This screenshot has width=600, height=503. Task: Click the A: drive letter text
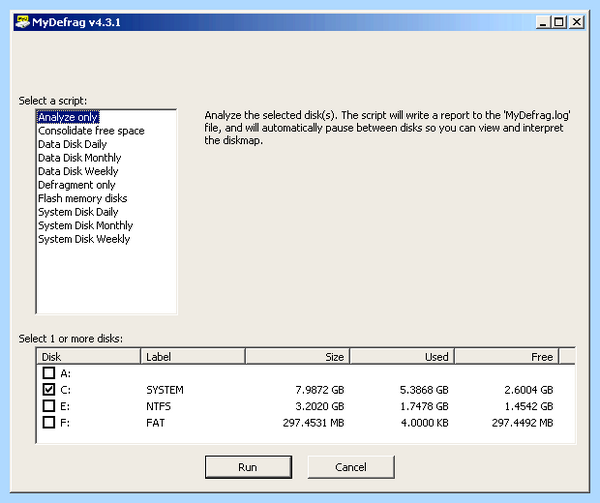coord(65,373)
